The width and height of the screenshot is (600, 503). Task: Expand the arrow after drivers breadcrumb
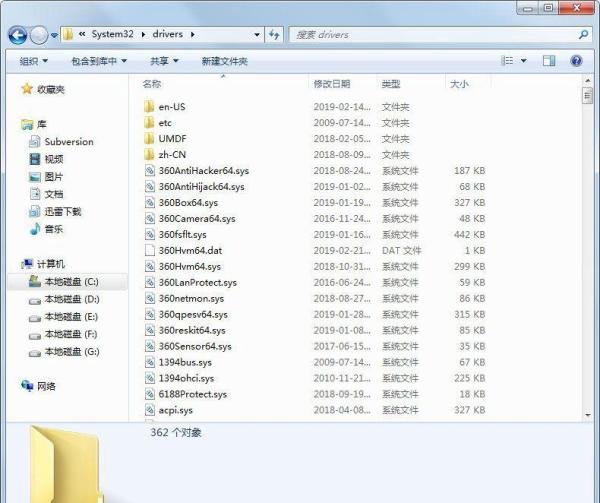tap(192, 34)
